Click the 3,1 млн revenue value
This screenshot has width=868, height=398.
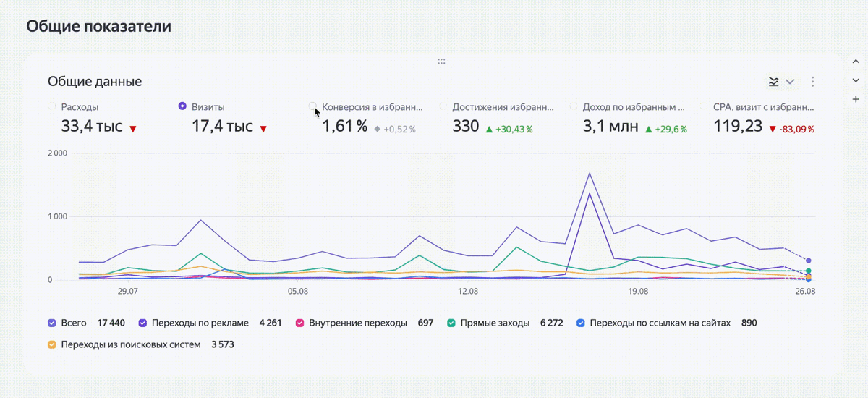[611, 127]
